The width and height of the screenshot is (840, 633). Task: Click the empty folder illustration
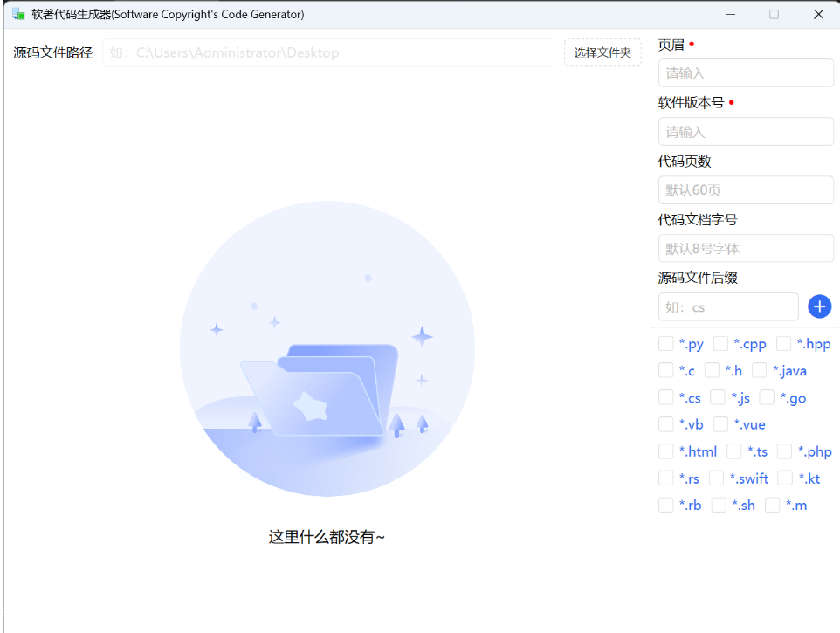[327, 349]
